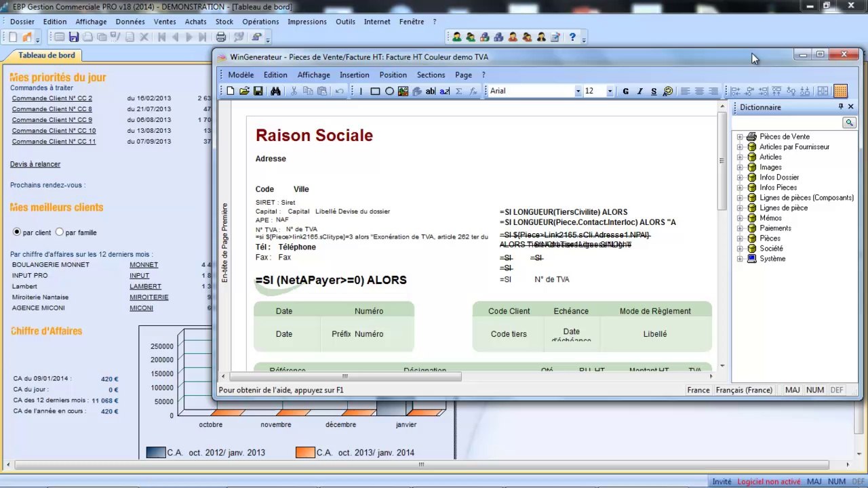This screenshot has width=868, height=488.
Task: Click the blue question mark help icon
Action: (572, 37)
